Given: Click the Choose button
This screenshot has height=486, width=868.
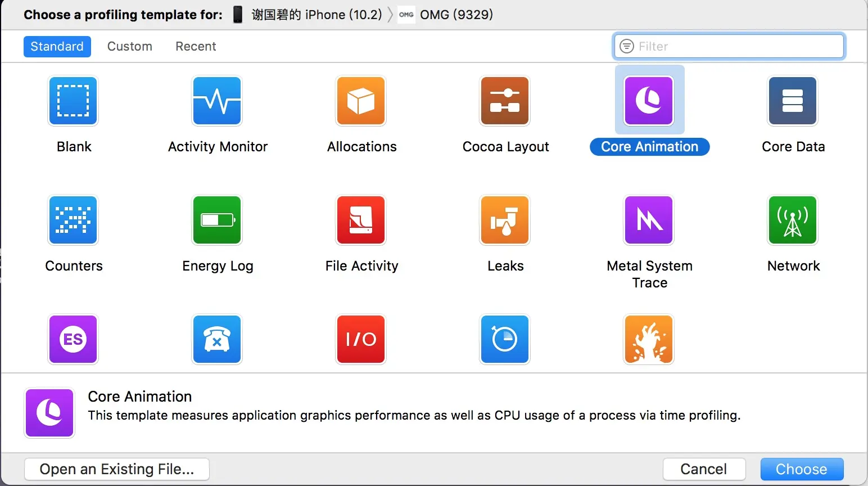Looking at the screenshot, I should click(x=802, y=469).
